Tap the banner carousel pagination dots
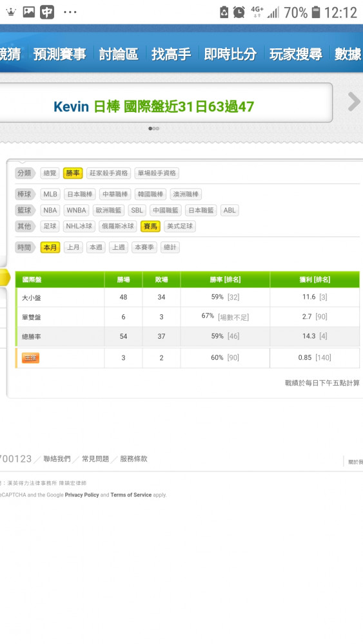This screenshot has height=644, width=363. [x=153, y=129]
